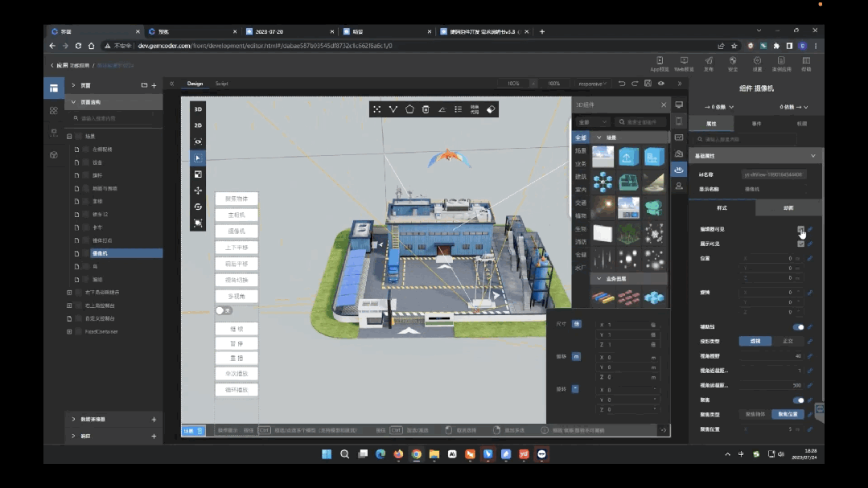Click the redo icon in the editor header
This screenshot has height=488, width=868.
pos(635,84)
